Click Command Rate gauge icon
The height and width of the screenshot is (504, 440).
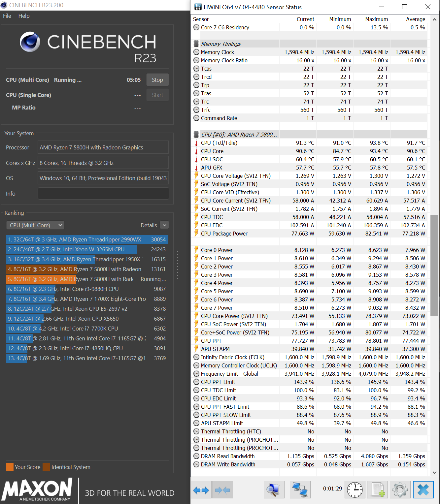click(196, 118)
